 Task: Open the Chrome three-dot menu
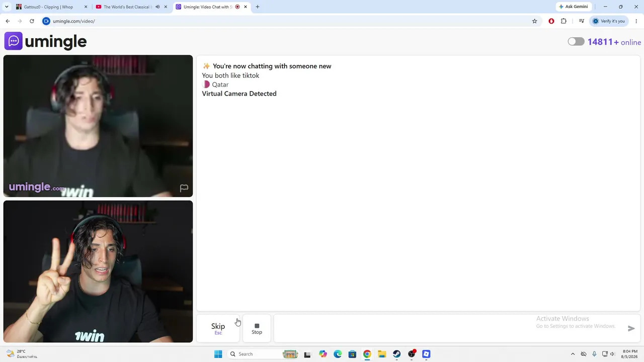tap(636, 21)
